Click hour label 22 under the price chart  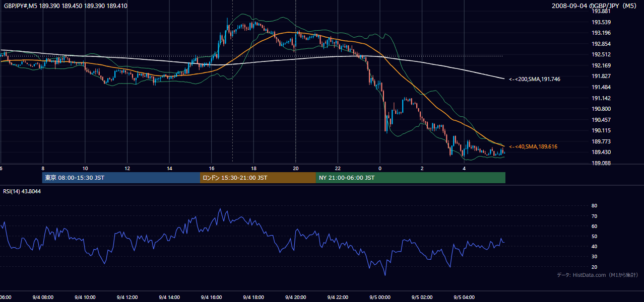[x=338, y=169]
